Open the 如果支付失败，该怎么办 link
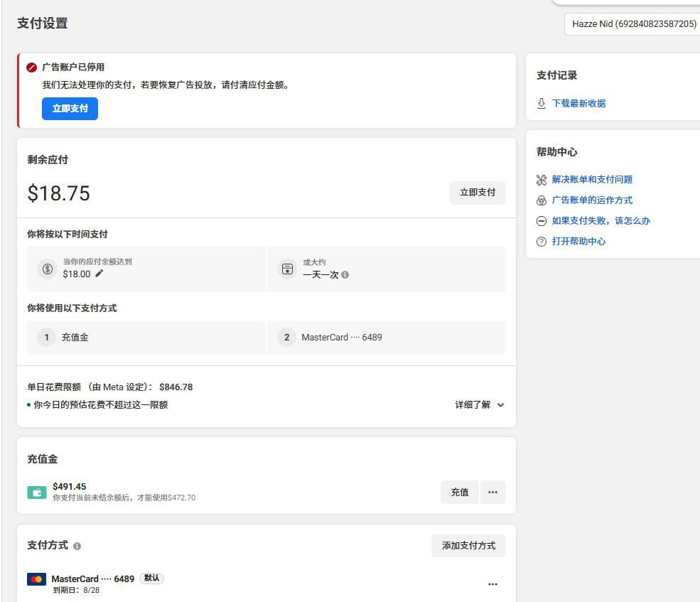Screen dimensions: 700x602 601,221
